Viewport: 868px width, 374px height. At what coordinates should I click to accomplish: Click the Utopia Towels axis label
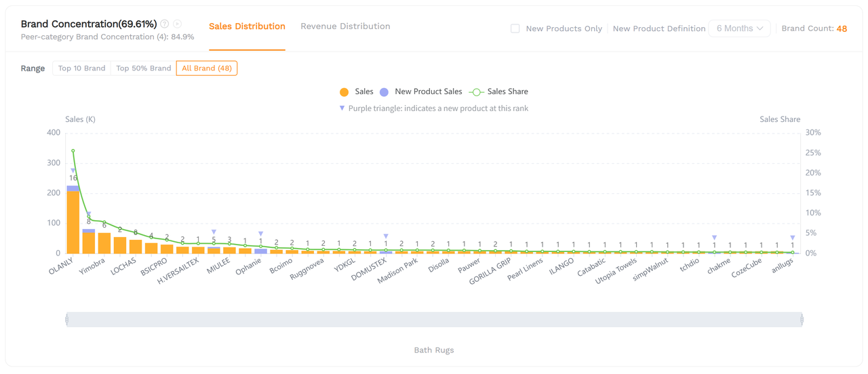click(616, 271)
